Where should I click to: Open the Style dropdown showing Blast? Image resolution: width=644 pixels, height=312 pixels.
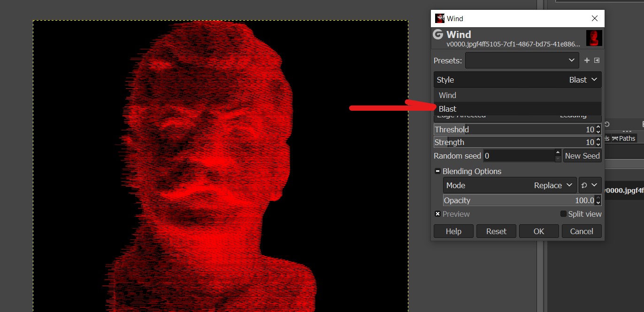[517, 80]
